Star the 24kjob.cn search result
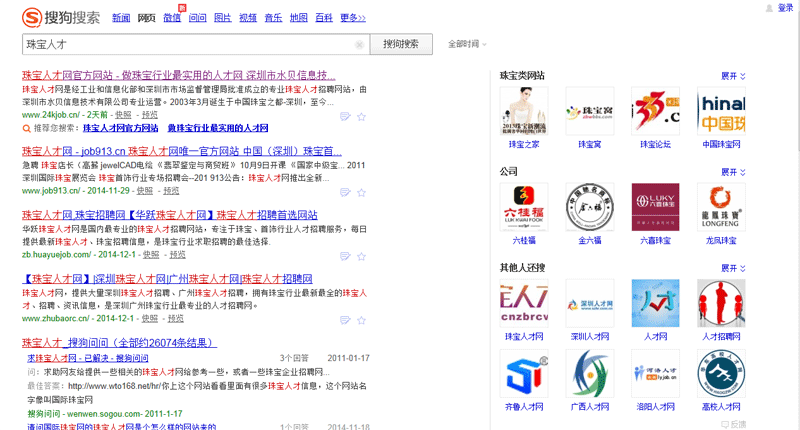Screen dimensions: 800x430 (361, 117)
